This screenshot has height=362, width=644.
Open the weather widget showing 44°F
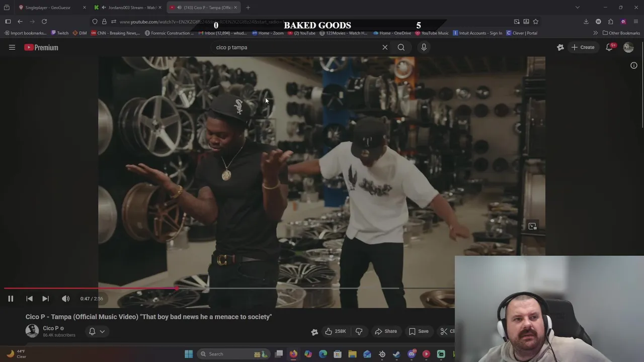point(15,354)
